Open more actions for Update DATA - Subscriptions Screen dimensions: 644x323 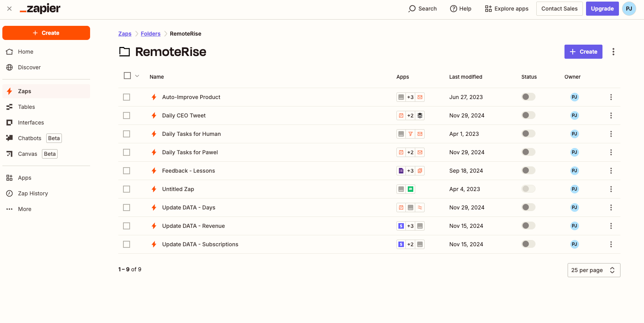point(611,244)
